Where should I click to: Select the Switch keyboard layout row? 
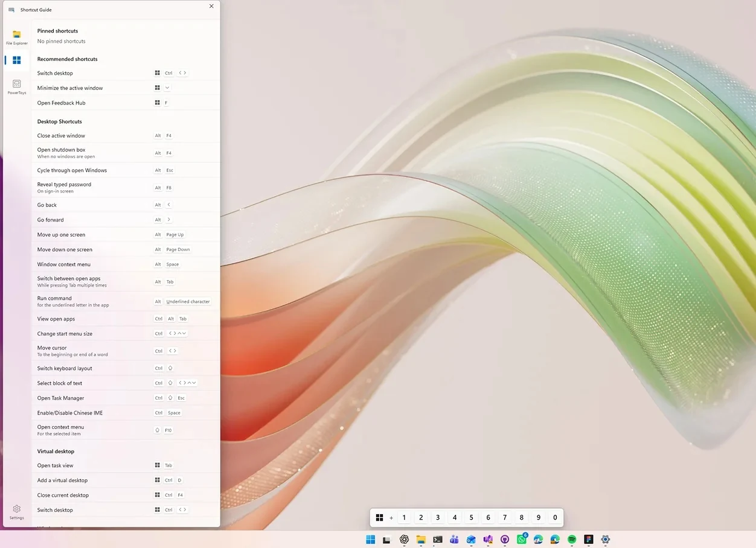tap(126, 368)
